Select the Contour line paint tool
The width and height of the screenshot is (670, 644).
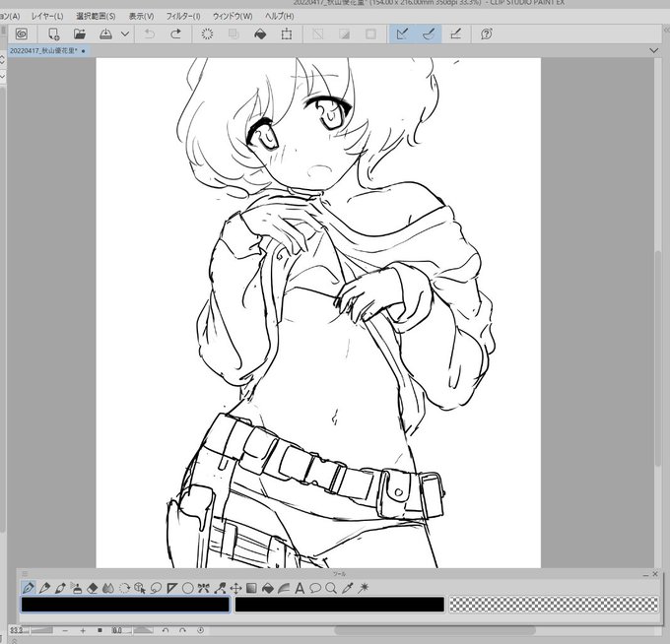(284, 588)
